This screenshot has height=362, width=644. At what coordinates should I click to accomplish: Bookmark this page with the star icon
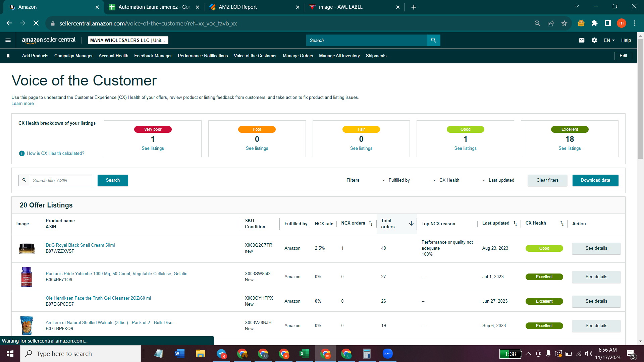(x=564, y=23)
